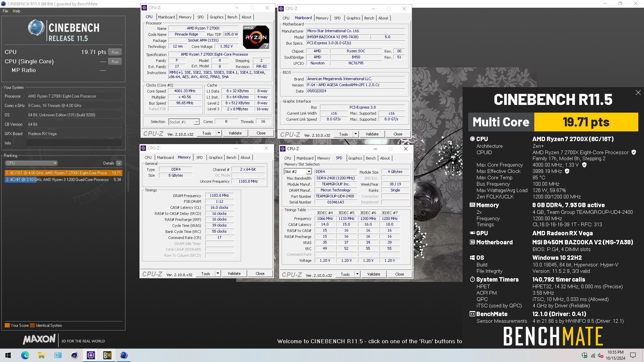Open the Cinebench Help menu
This screenshot has width=644, height=362.
pos(16,11)
